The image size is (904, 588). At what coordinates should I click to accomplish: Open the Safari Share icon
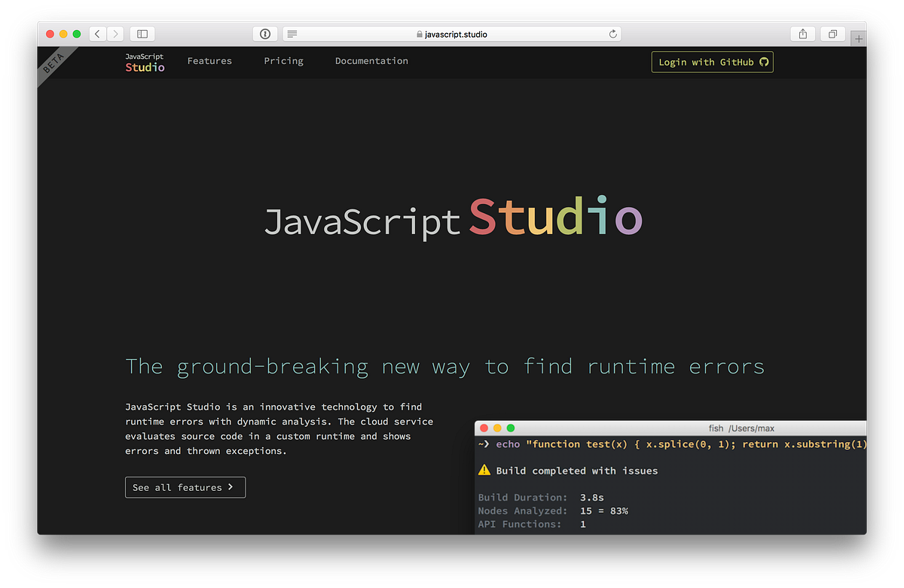(x=802, y=33)
